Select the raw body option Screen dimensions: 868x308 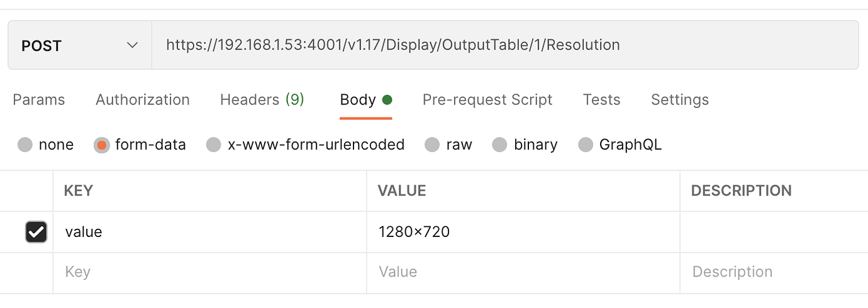432,145
